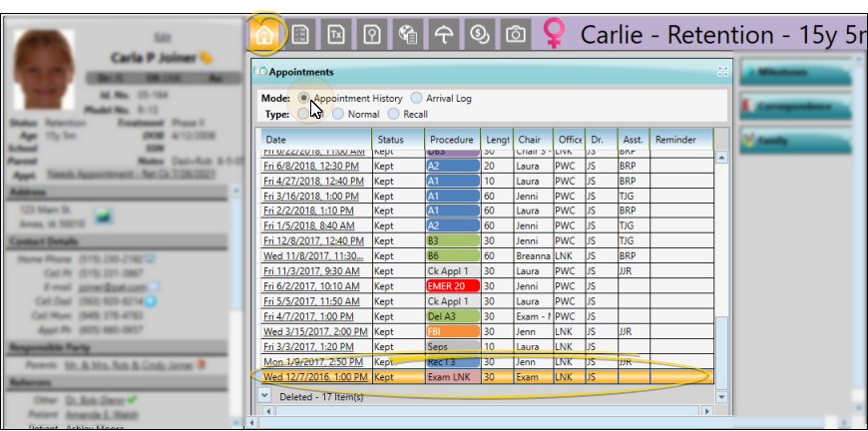Click the blue icon beside Cell Dad number
This screenshot has height=431, width=868.
tap(149, 301)
